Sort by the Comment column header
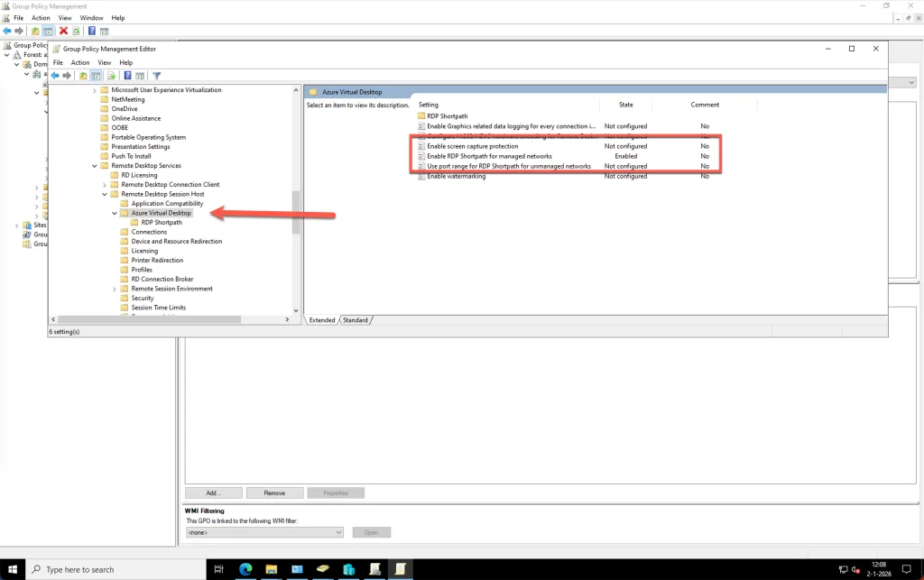 click(x=705, y=105)
